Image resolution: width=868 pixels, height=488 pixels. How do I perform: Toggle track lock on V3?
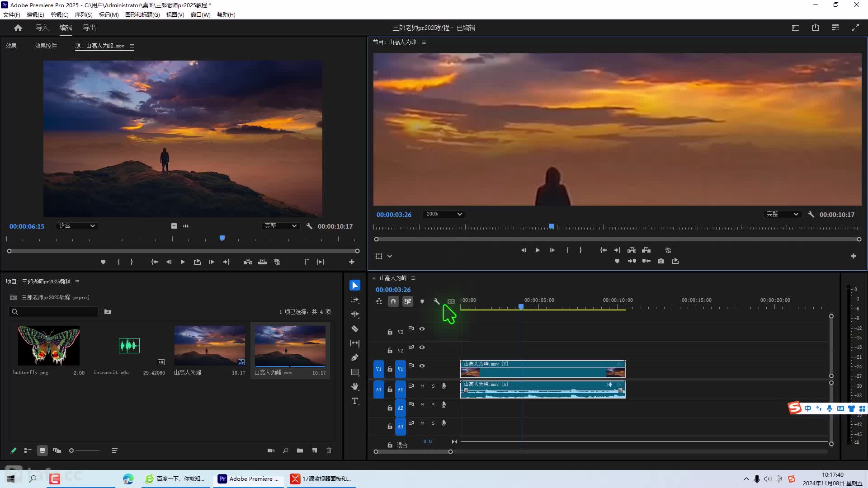point(390,332)
